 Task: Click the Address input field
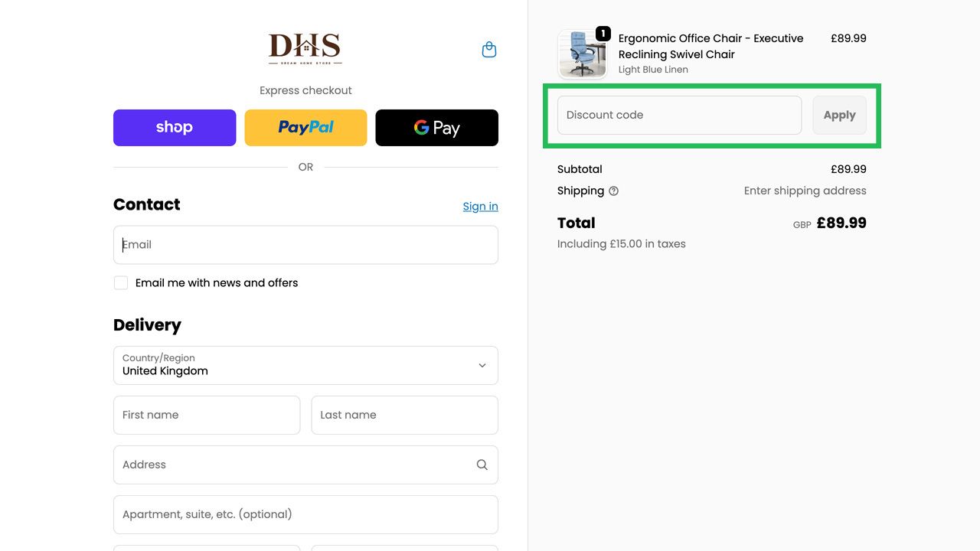click(291, 465)
